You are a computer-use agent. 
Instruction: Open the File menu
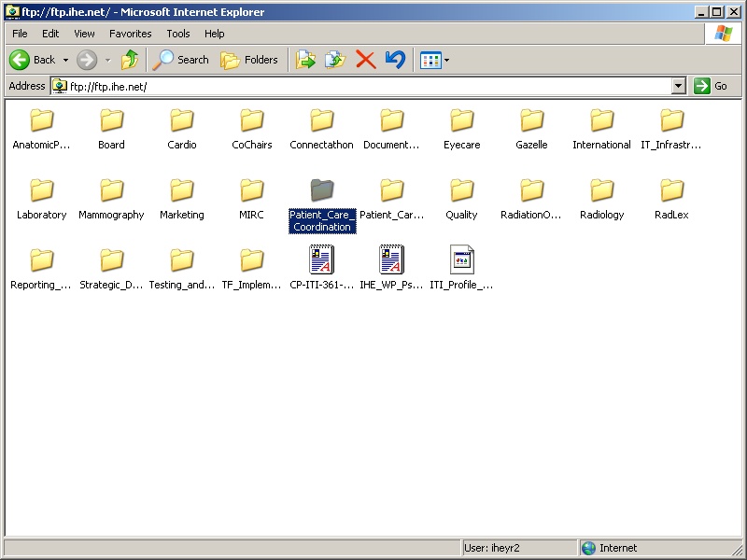20,34
